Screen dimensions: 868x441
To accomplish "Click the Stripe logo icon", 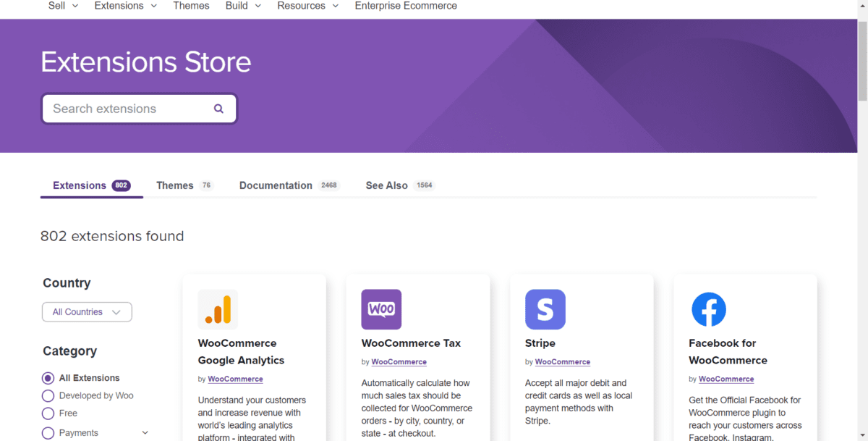I will (545, 309).
